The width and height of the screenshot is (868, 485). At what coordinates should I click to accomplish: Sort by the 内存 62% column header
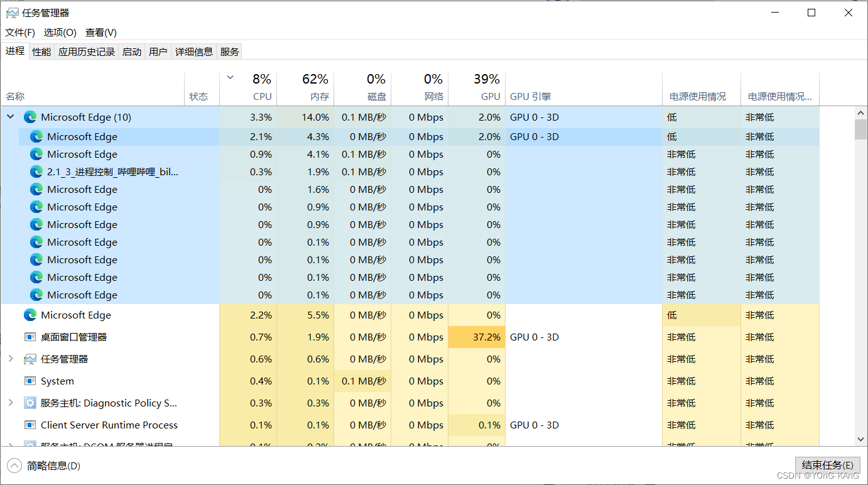pyautogui.click(x=305, y=89)
